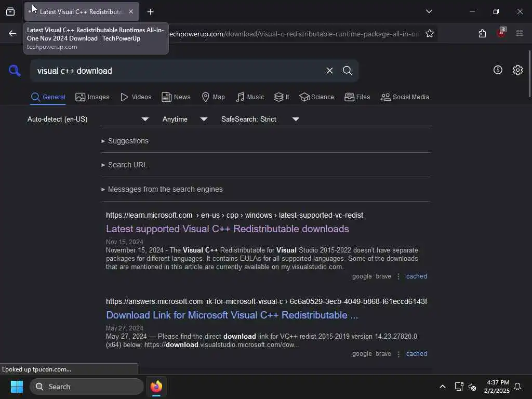The width and height of the screenshot is (532, 399).
Task: Open a new browser tab
Action: coord(150,12)
